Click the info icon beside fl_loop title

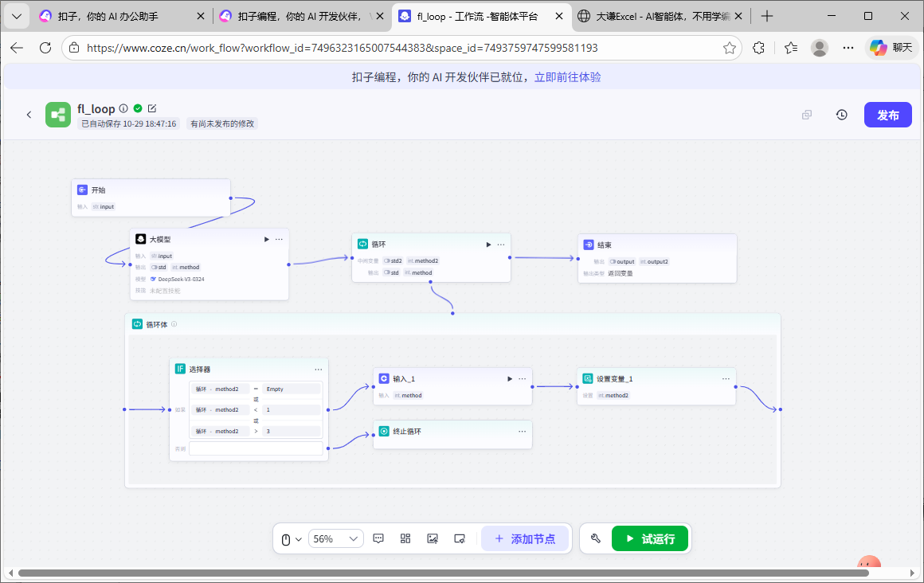point(123,108)
